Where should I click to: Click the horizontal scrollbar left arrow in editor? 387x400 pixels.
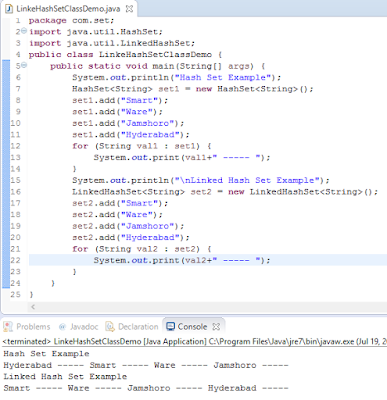pos(33,307)
